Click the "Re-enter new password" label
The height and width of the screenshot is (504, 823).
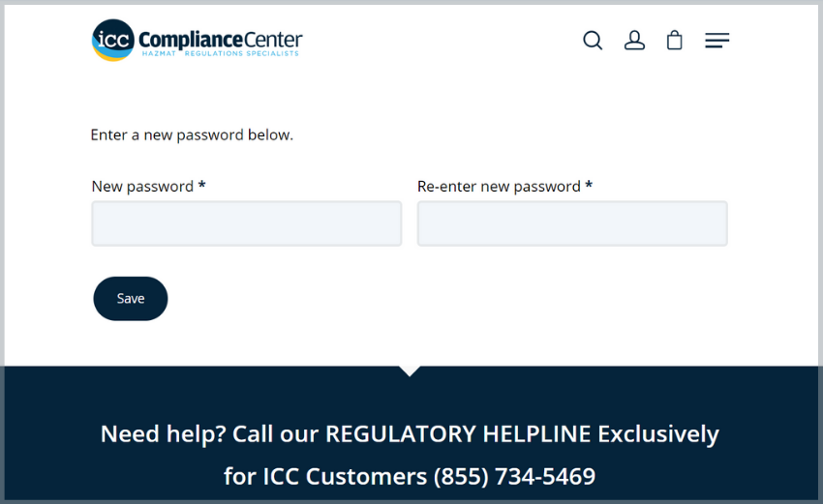pos(499,187)
